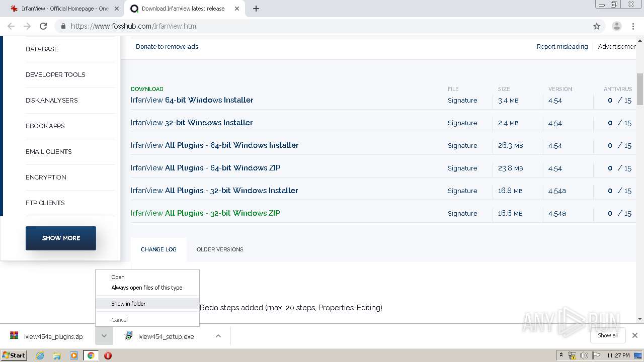Open the DATABASE category
The image size is (644, 362).
[42, 49]
